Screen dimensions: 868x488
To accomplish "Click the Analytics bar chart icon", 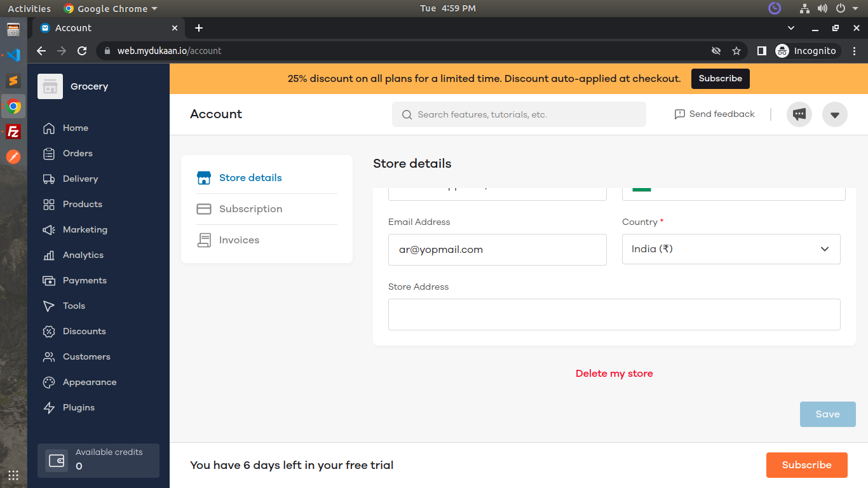I will pos(49,255).
